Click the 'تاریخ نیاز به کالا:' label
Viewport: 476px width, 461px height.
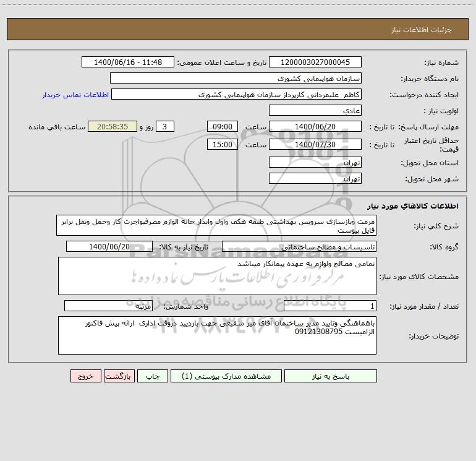[184, 247]
